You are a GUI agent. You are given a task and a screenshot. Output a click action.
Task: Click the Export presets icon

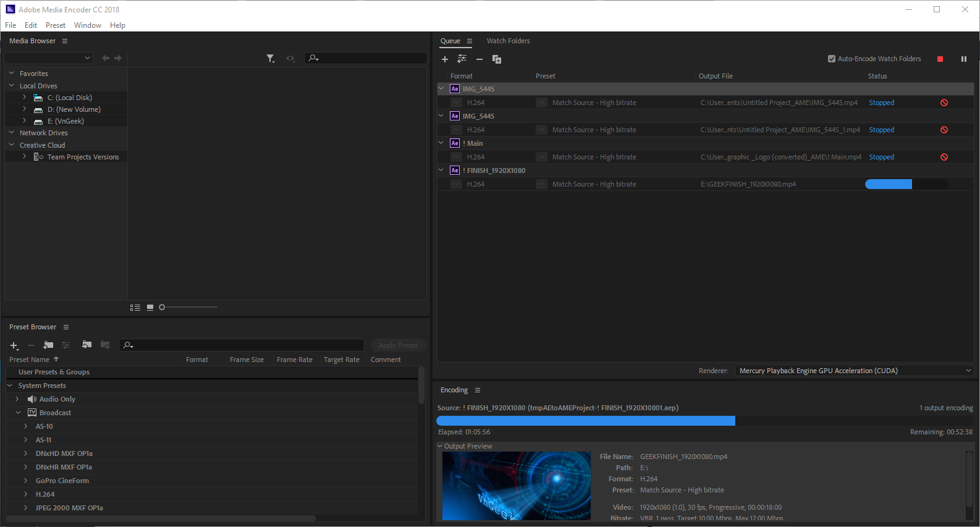tap(105, 345)
